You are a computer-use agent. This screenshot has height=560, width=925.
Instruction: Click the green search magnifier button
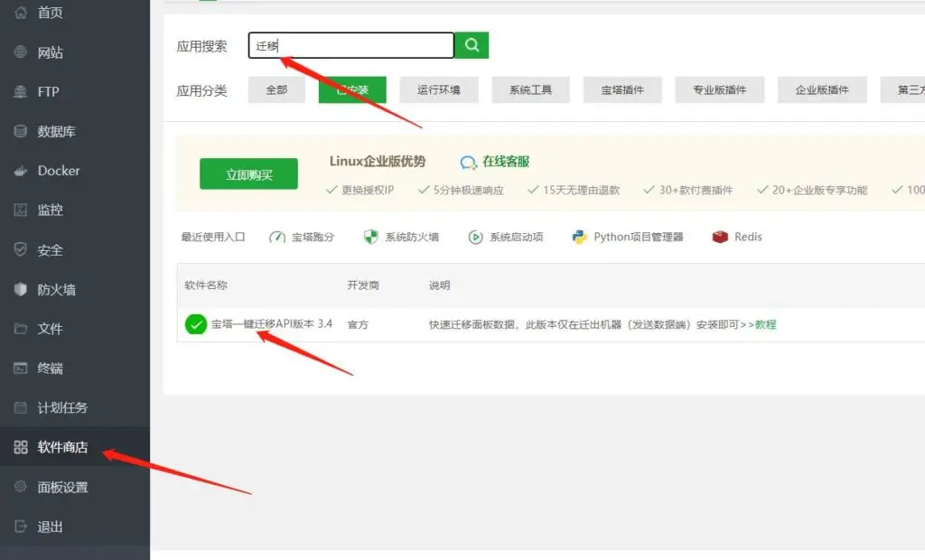click(x=471, y=45)
